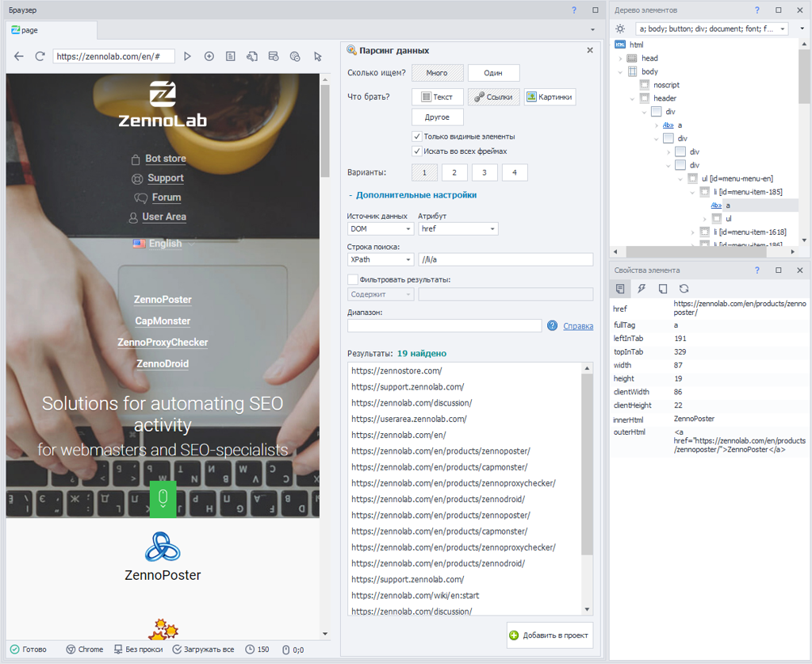The width and height of the screenshot is (812, 664).
Task: Uncheck 'Искать во всех фреймах' checkbox
Action: pyautogui.click(x=417, y=151)
